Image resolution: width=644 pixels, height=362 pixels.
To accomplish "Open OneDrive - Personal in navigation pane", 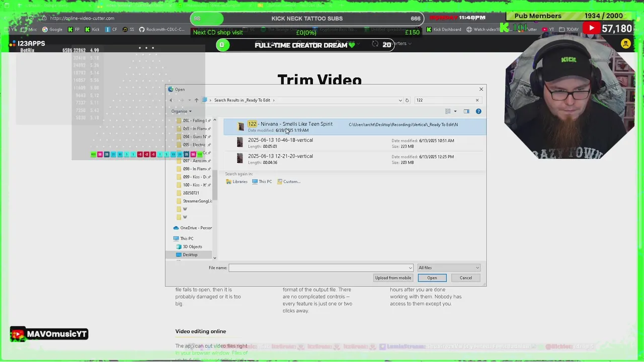I will coord(192,228).
